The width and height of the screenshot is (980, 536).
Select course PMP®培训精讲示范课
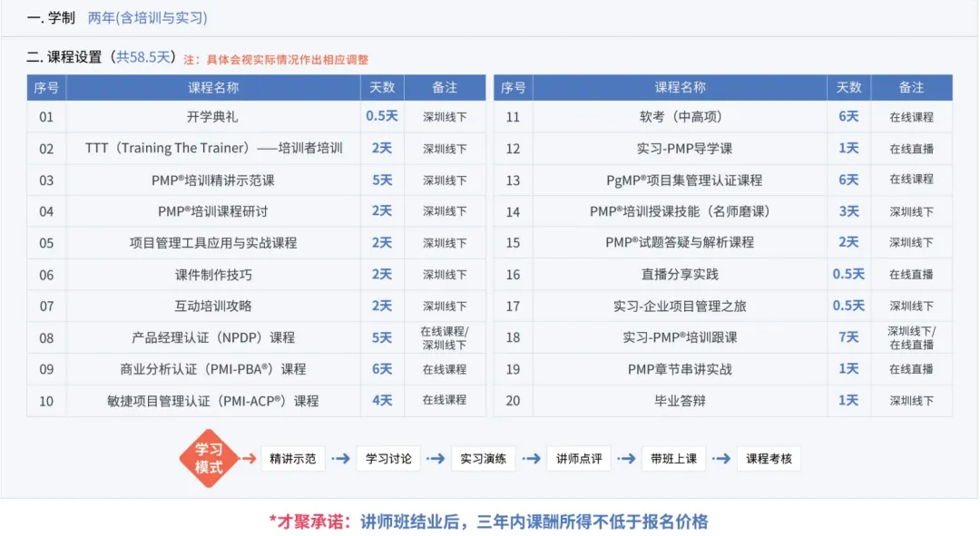coord(212,180)
